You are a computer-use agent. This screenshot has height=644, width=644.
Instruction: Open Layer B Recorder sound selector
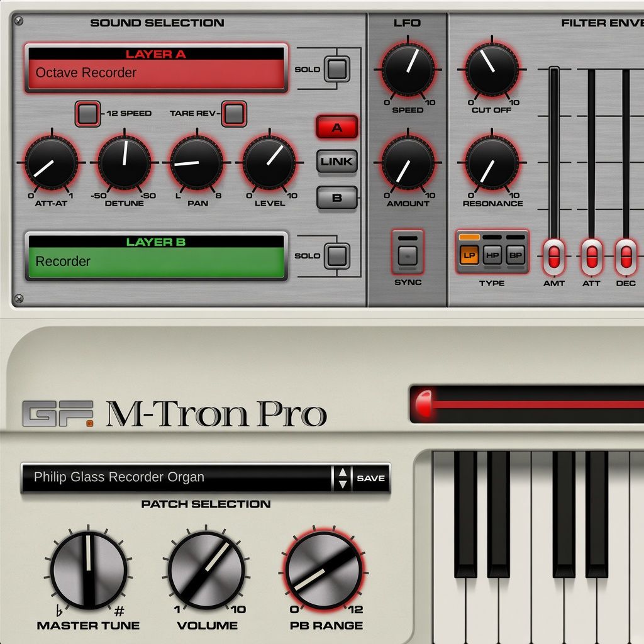pyautogui.click(x=156, y=256)
